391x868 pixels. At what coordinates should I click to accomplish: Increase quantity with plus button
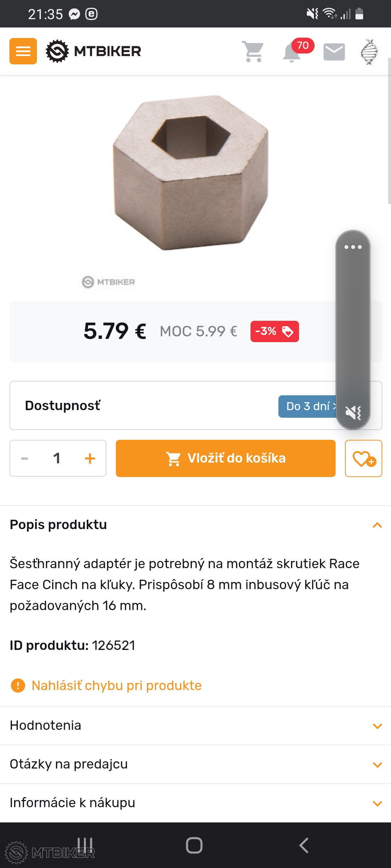(90, 459)
